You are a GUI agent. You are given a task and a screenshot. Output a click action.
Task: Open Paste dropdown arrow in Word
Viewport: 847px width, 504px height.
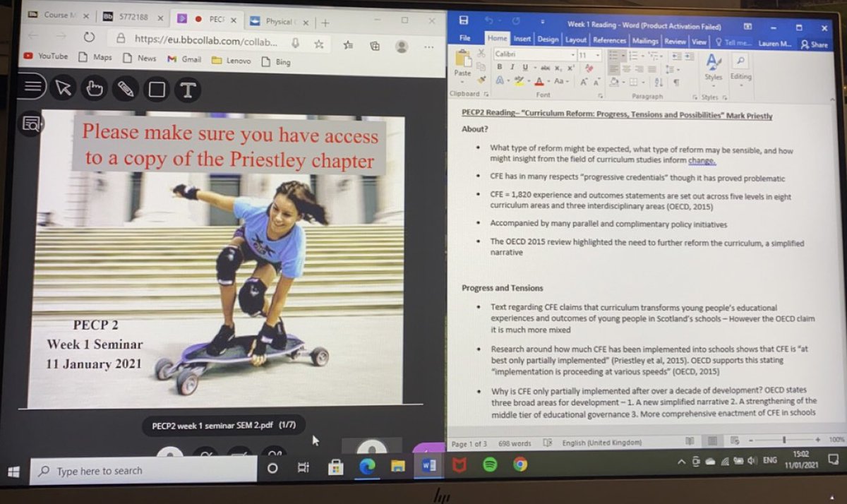tap(462, 82)
